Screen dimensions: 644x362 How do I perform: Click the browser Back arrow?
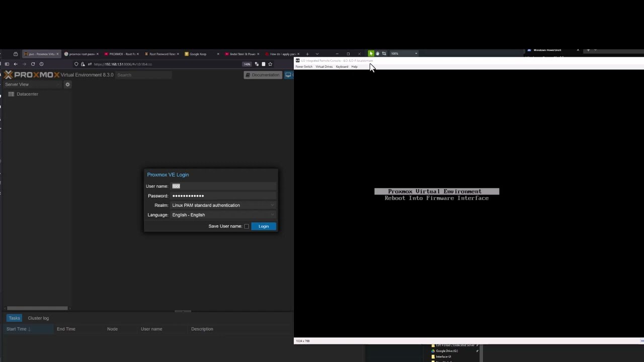pyautogui.click(x=16, y=64)
